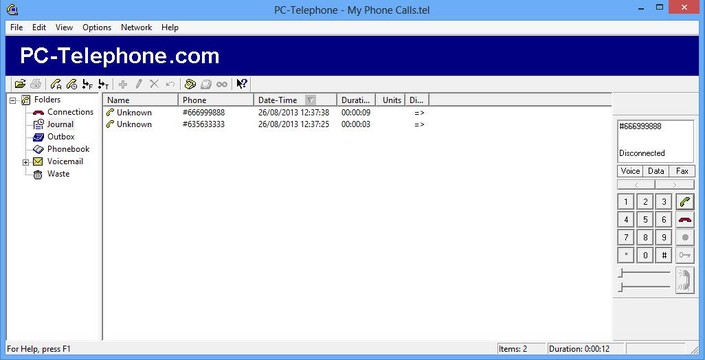Click the toolbar icon with letter T
This screenshot has height=360, width=705.
coord(103,84)
